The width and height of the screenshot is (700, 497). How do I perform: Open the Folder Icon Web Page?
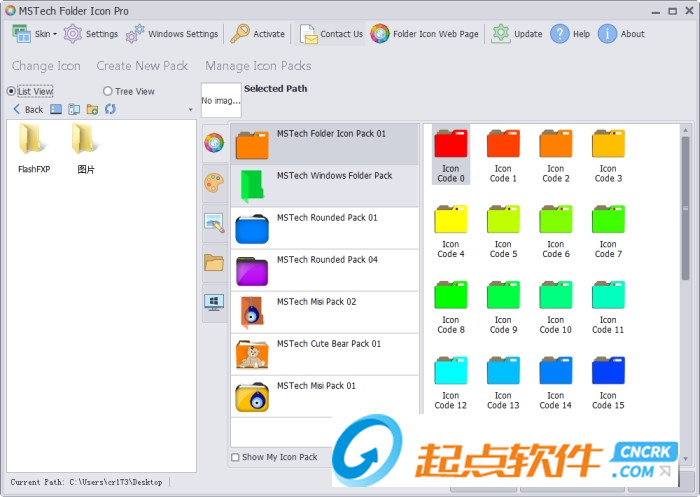pyautogui.click(x=425, y=34)
